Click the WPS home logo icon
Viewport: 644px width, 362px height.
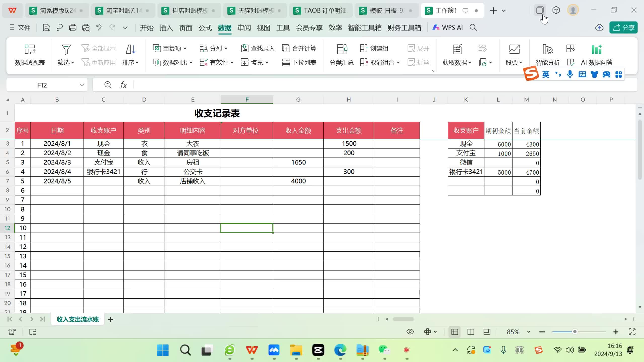tap(12, 11)
